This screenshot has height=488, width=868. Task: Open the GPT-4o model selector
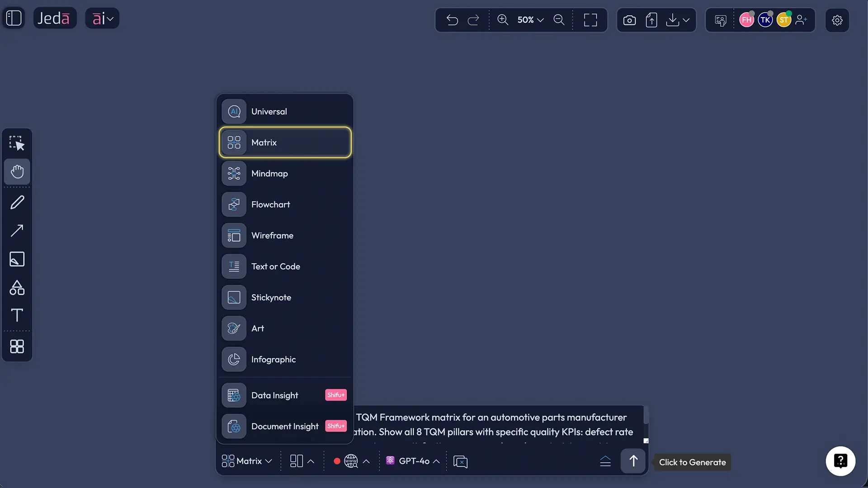pos(412,461)
